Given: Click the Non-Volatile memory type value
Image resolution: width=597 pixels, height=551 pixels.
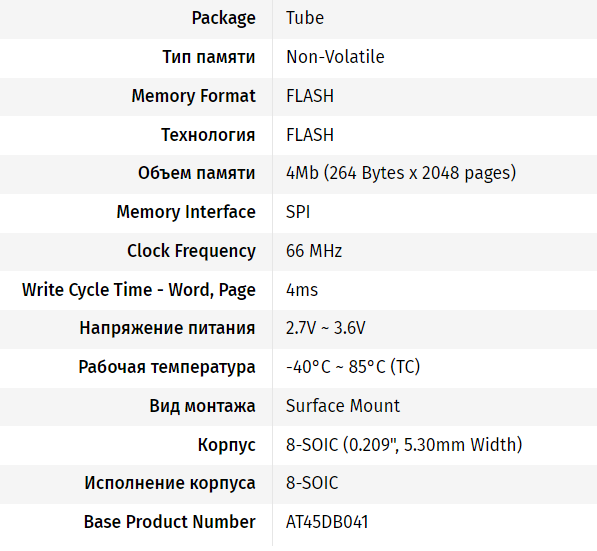Looking at the screenshot, I should [335, 57].
